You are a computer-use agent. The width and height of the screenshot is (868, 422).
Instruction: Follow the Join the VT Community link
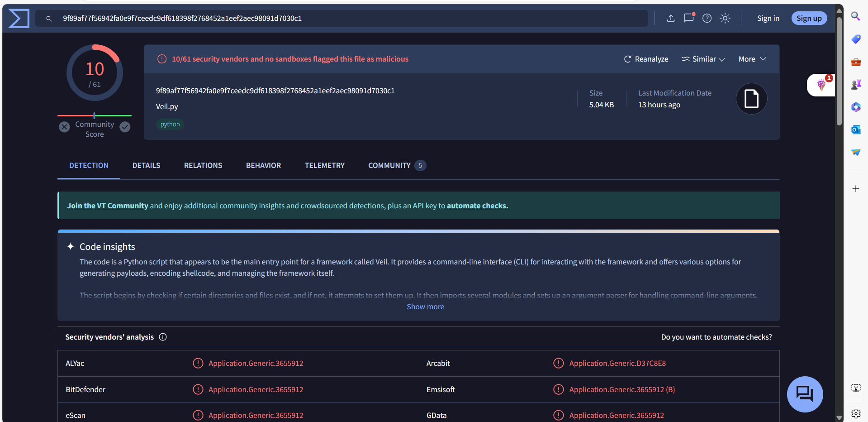(x=108, y=206)
